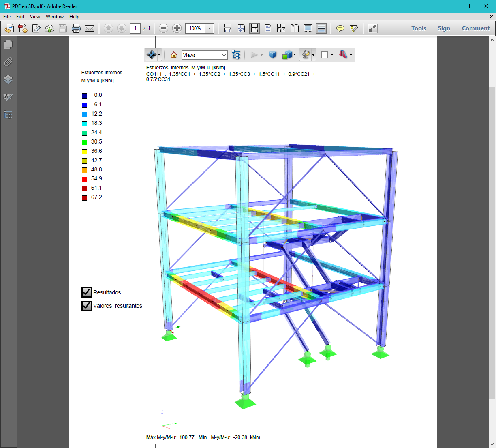Uncheck the Valores resultantes checkbox
Screen dimensions: 496x448
tap(86, 306)
